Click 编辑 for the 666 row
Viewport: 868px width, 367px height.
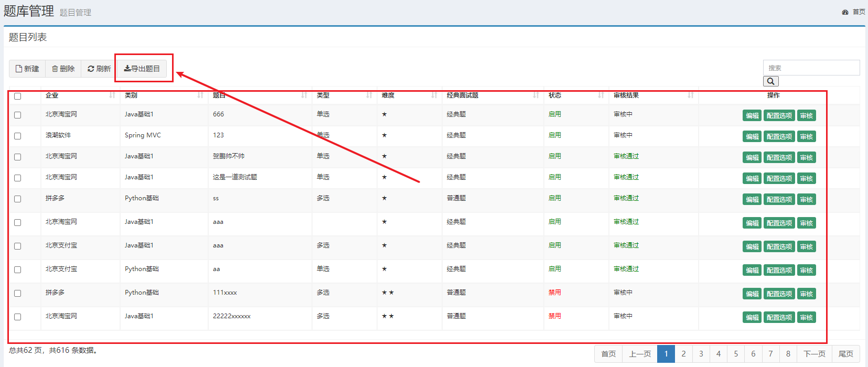tap(752, 115)
